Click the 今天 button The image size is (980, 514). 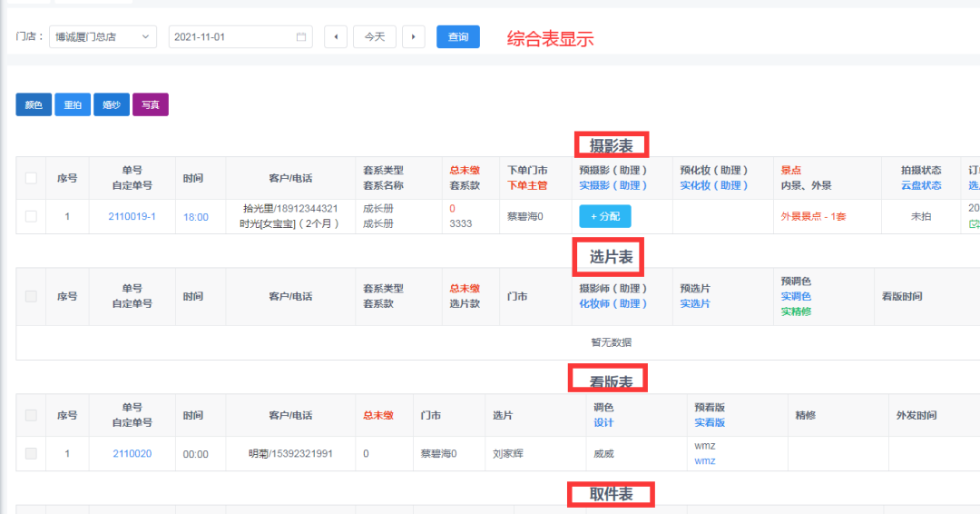pos(375,37)
